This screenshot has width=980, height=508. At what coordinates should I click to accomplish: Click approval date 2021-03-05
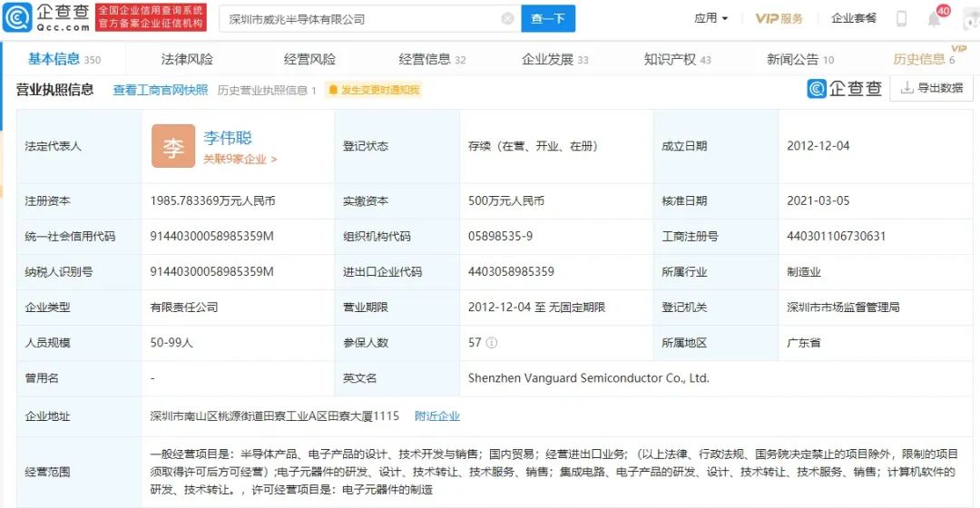[x=818, y=201]
